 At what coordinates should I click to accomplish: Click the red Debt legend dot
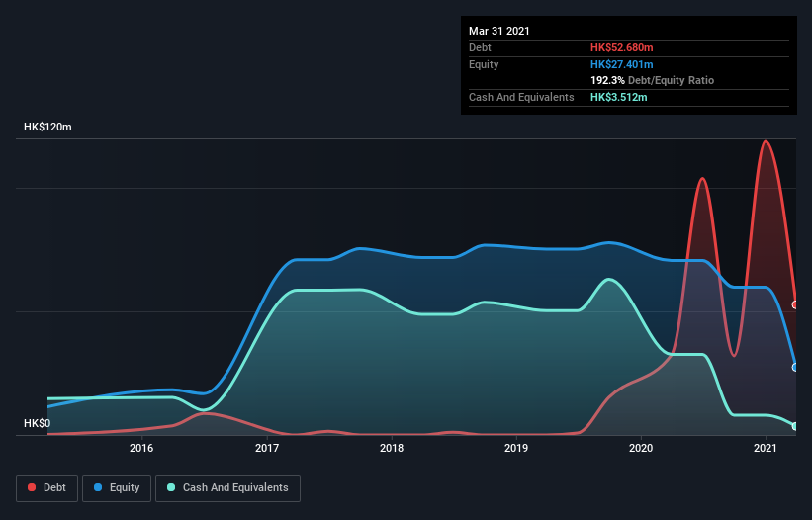(x=32, y=487)
